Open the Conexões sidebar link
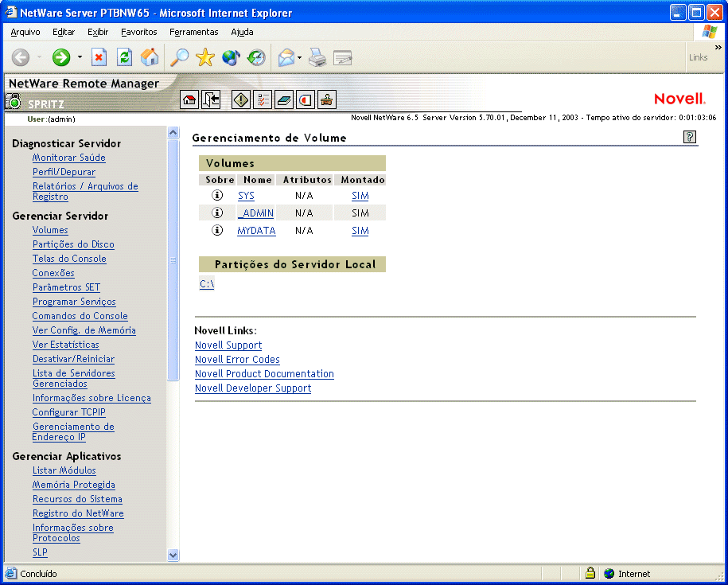Image resolution: width=728 pixels, height=585 pixels. coord(53,273)
